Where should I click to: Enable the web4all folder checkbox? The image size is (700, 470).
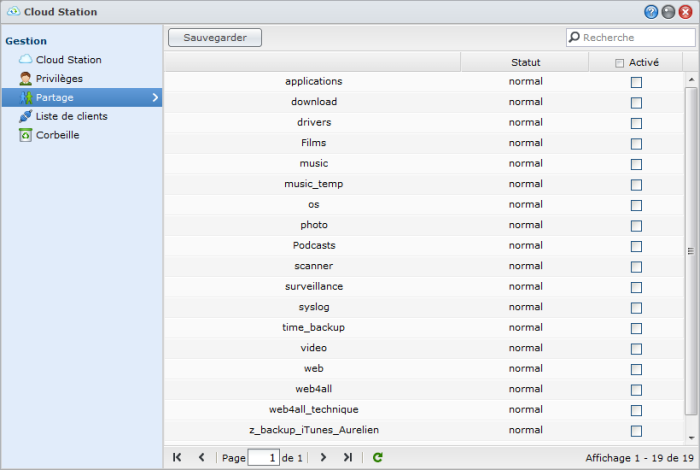[636, 390]
